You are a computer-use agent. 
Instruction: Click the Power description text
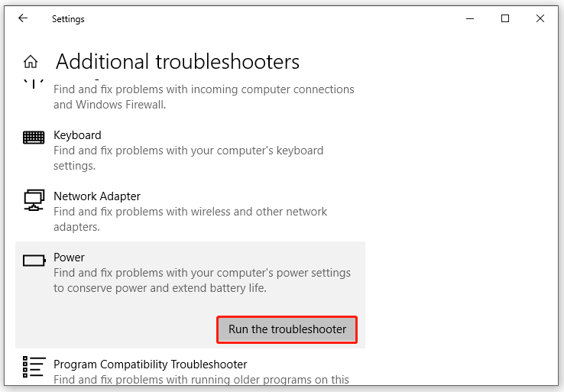(x=202, y=280)
